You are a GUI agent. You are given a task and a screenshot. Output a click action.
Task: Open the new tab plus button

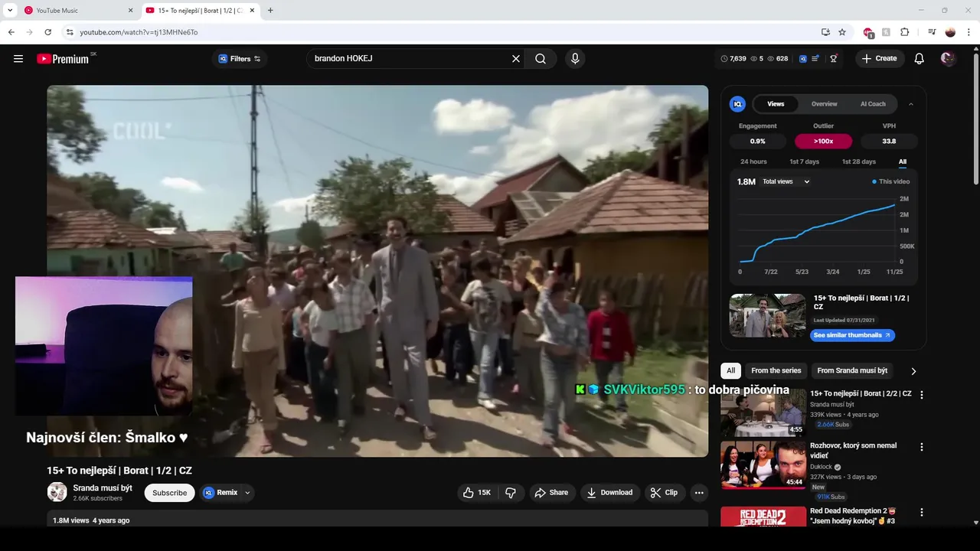(x=270, y=11)
